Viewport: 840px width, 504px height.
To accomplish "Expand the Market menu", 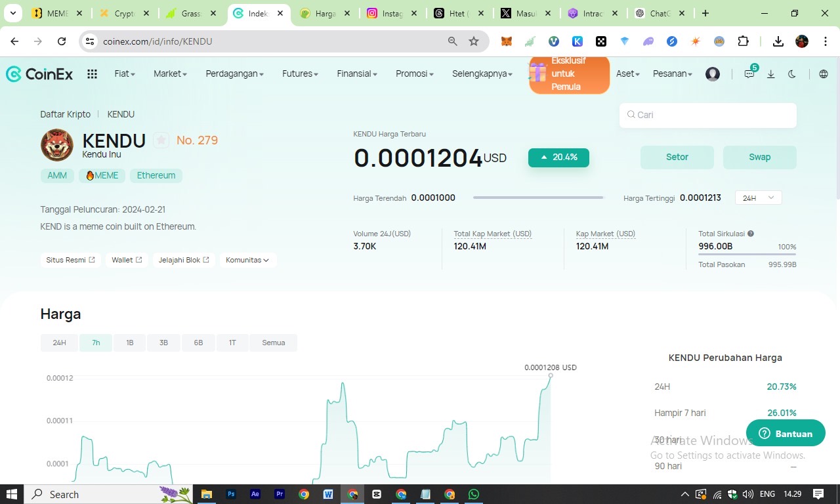I will tap(171, 73).
